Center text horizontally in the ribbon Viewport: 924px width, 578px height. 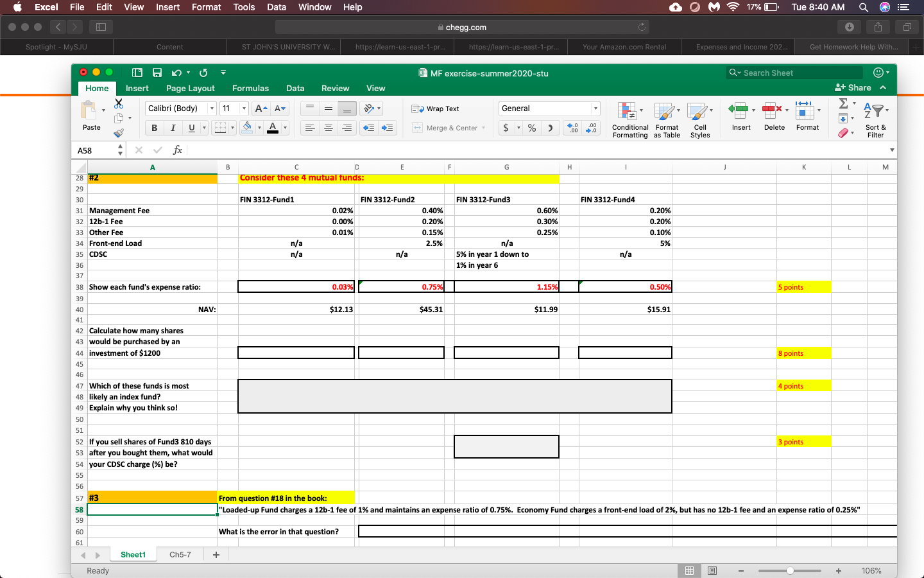click(x=329, y=128)
